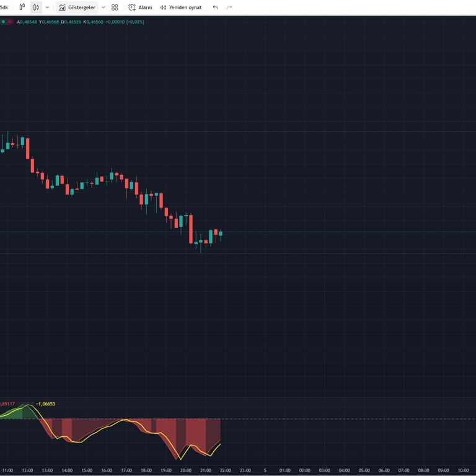Click the yellow indicator value -1,06653
Screen dimensions: 476x476
click(45, 403)
